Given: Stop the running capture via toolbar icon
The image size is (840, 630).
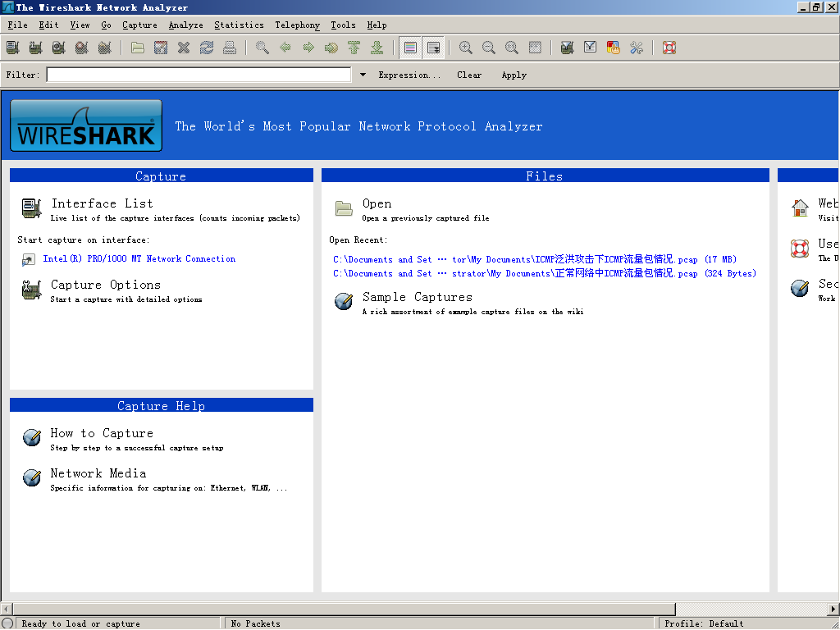Looking at the screenshot, I should 82,48.
